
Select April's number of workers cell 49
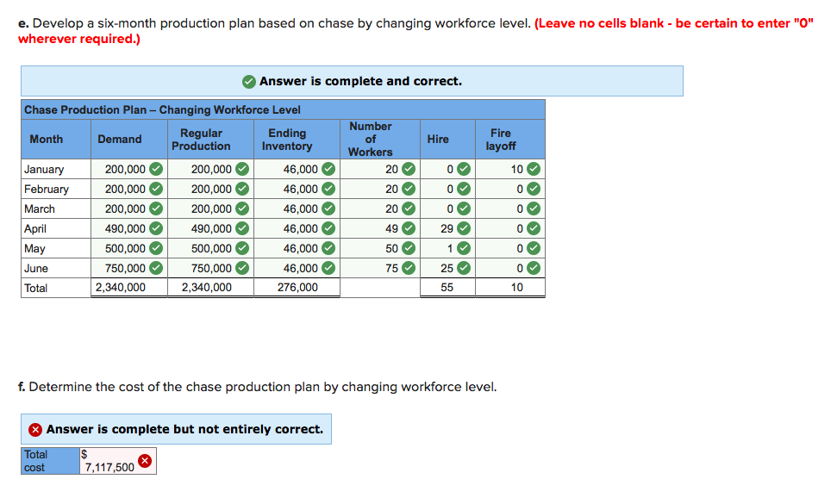(x=391, y=229)
